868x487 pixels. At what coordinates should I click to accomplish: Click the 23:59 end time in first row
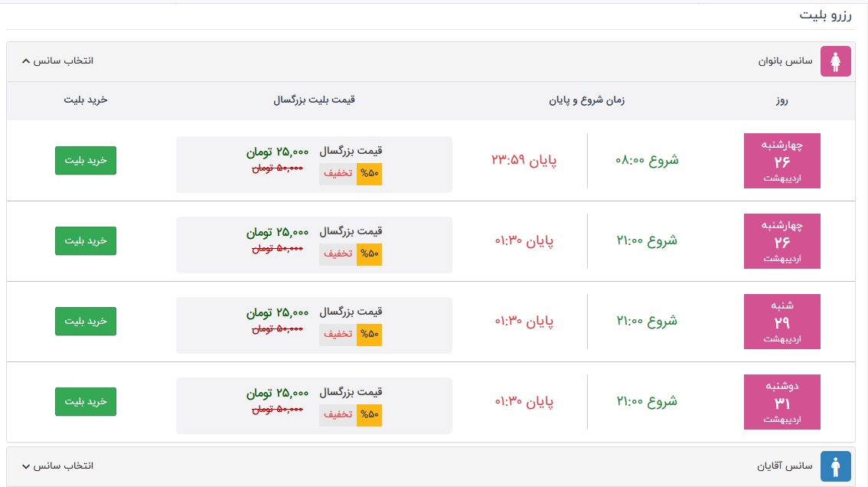point(524,161)
